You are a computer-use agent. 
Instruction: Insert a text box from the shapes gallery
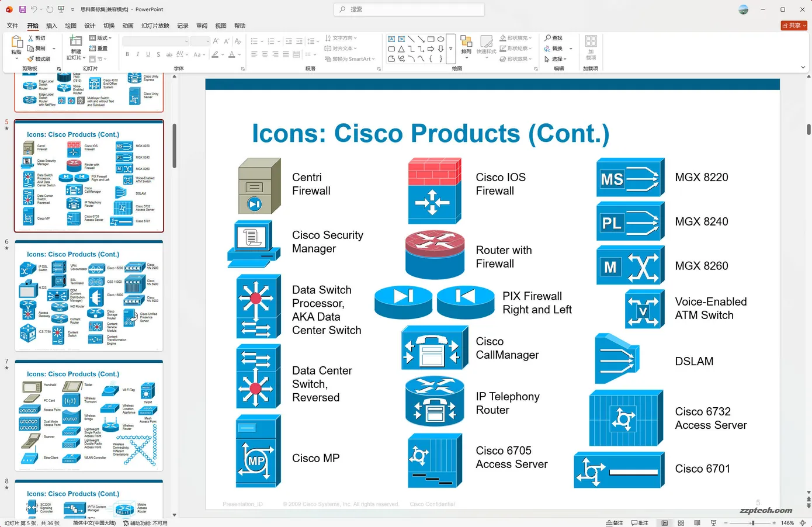(x=391, y=39)
